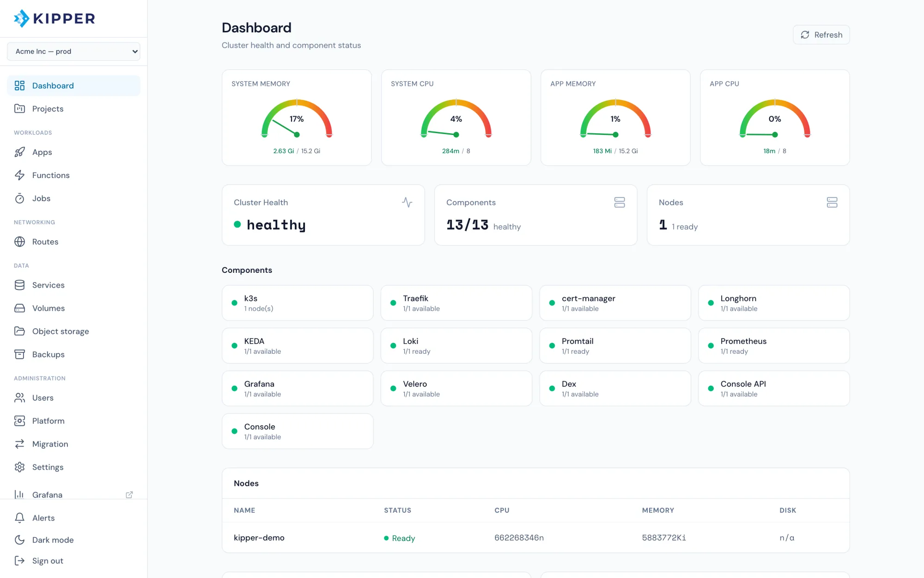Click the kipper-demo node name
924x578 pixels.
coord(259,538)
